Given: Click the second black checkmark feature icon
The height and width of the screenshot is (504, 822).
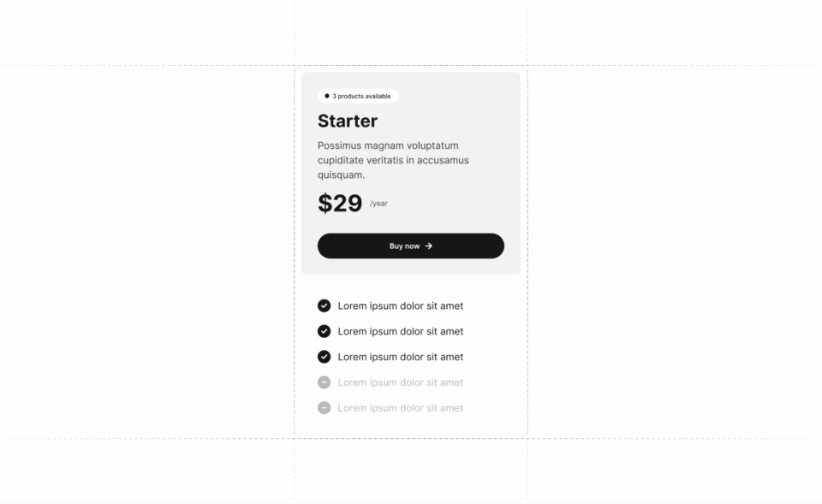Looking at the screenshot, I should pyautogui.click(x=324, y=331).
